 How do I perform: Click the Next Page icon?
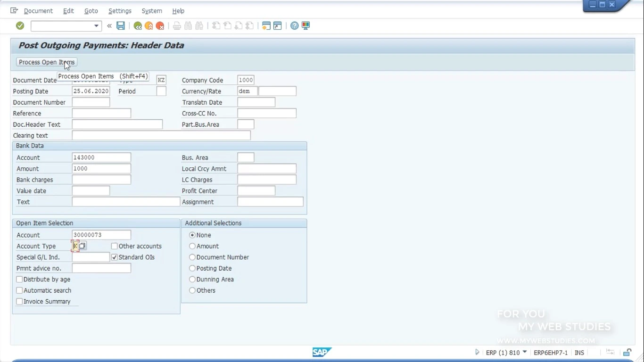point(239,26)
